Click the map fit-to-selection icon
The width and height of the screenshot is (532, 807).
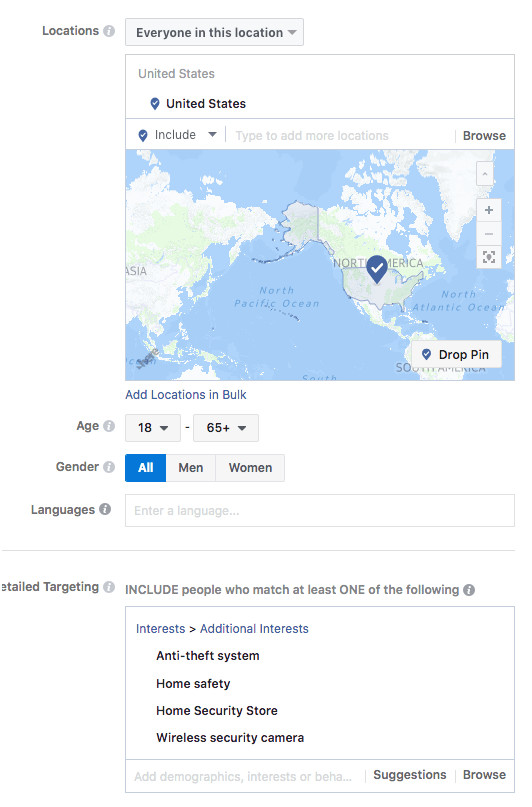coord(489,257)
